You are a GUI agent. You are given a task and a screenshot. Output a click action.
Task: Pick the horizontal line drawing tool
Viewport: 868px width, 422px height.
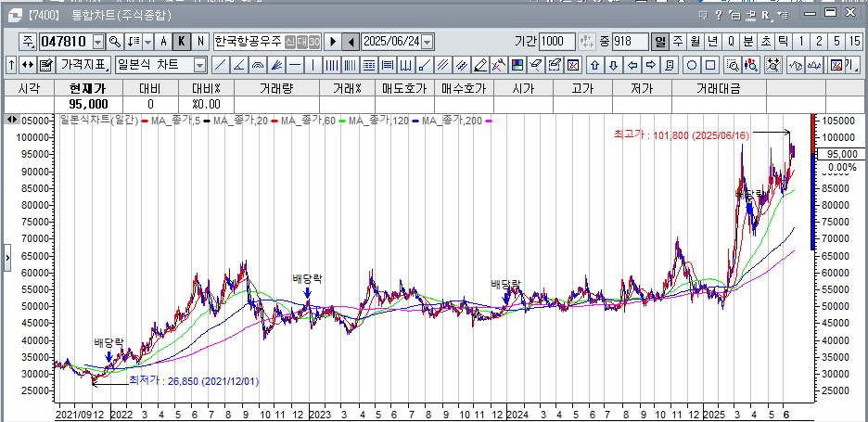pos(294,65)
